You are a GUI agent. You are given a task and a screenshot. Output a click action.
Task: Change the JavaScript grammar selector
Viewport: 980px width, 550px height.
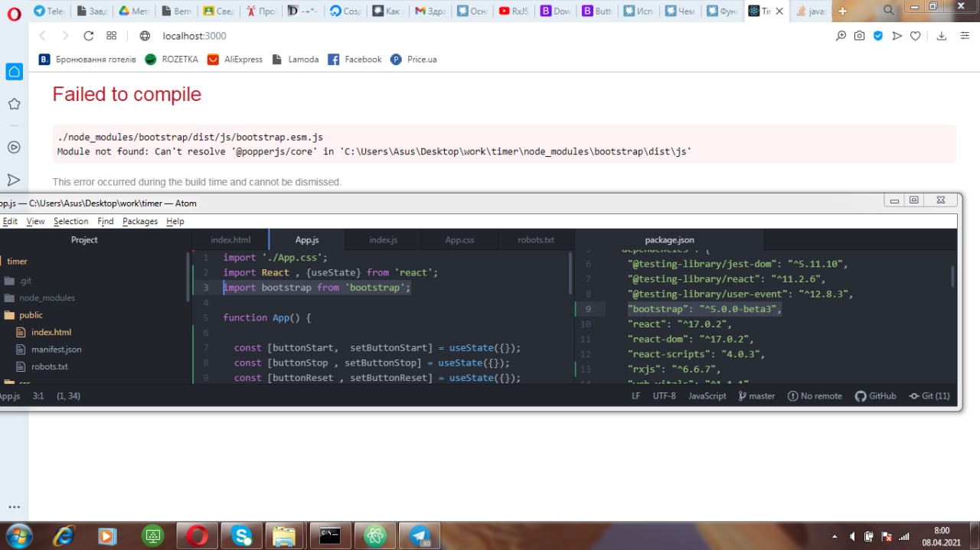(x=707, y=396)
